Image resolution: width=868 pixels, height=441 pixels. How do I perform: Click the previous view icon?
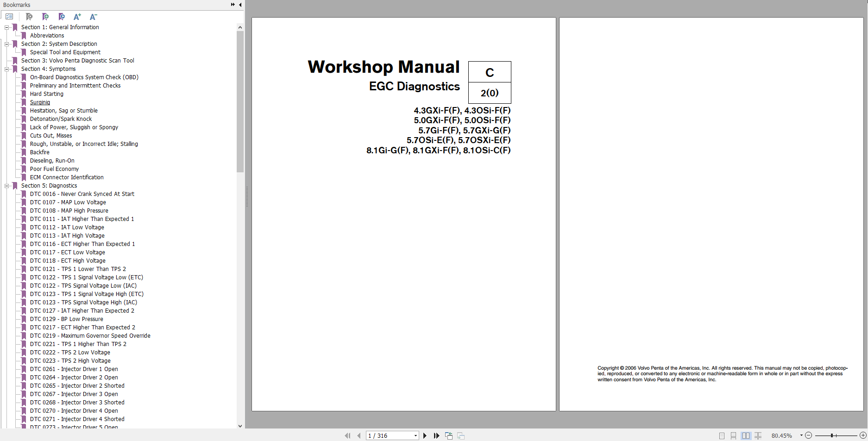tap(449, 435)
